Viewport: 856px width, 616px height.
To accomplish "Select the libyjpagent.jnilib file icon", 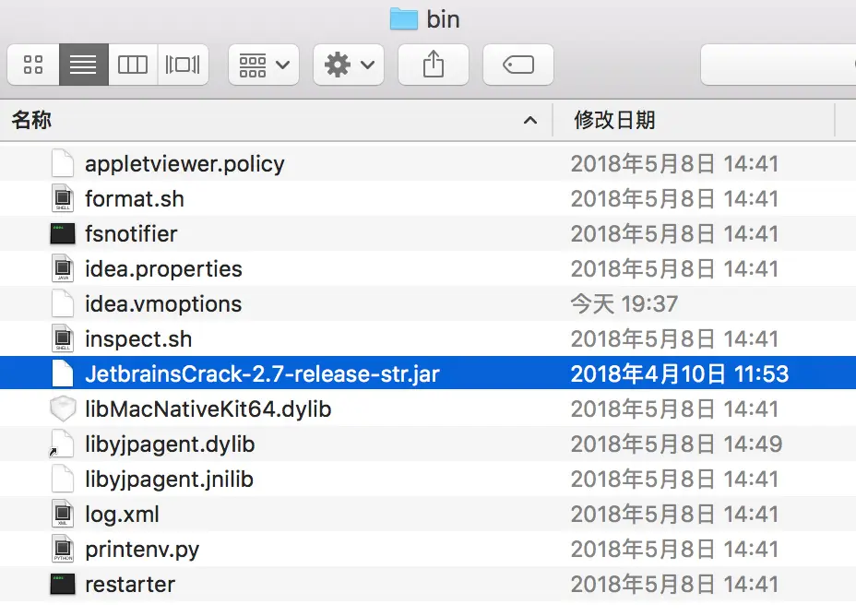I will [63, 479].
